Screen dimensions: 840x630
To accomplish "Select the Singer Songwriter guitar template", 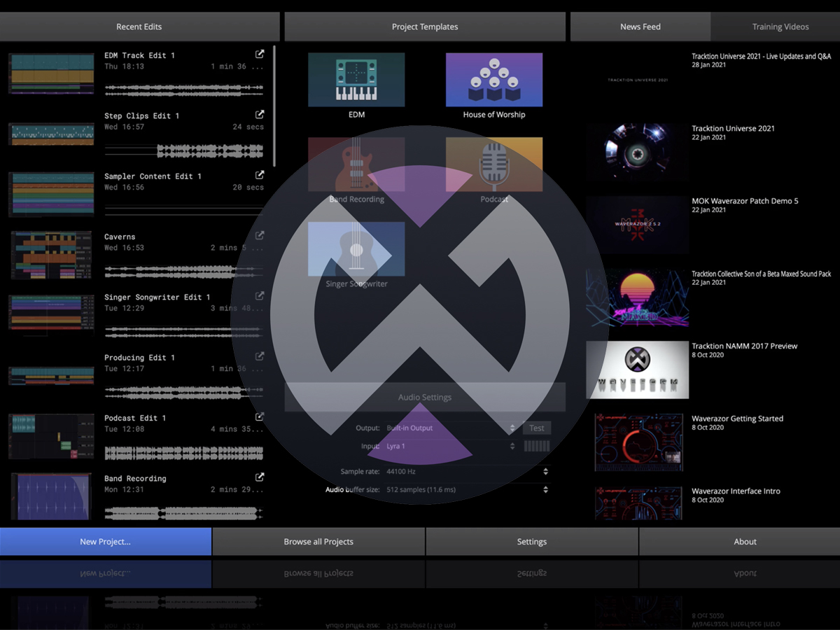I will click(x=356, y=249).
